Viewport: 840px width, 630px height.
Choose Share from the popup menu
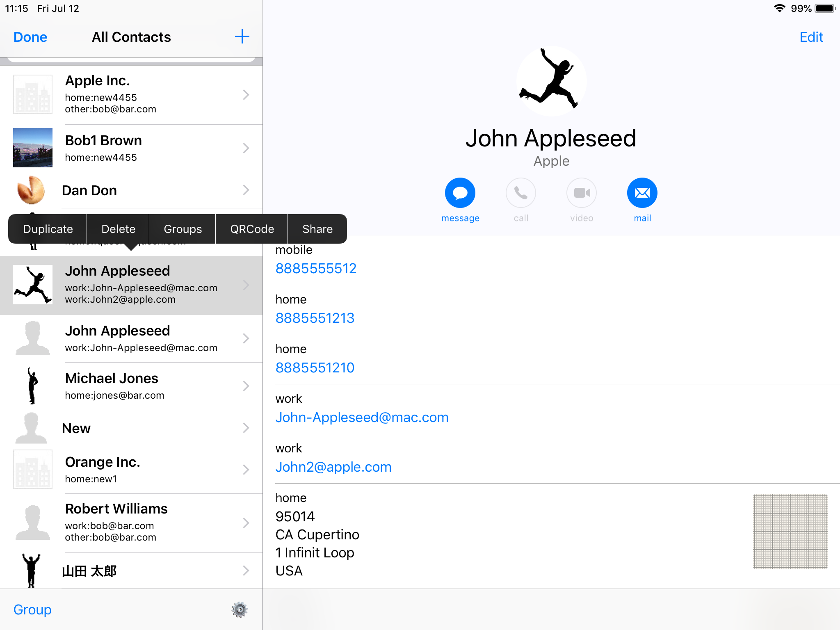(x=317, y=229)
